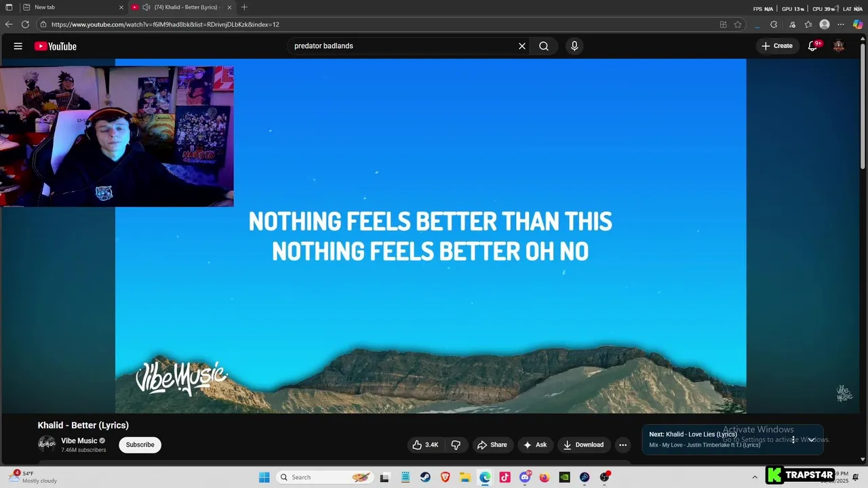Open tab actions menu at top-left

(x=9, y=7)
